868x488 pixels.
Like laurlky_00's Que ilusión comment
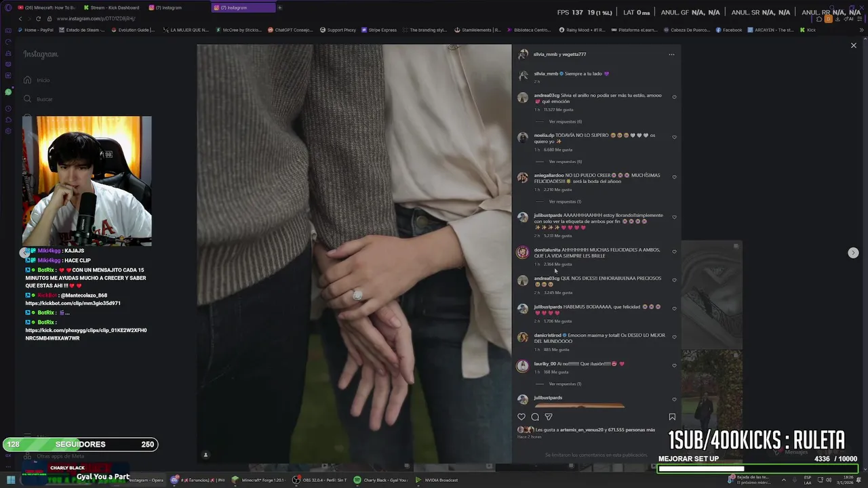674,365
